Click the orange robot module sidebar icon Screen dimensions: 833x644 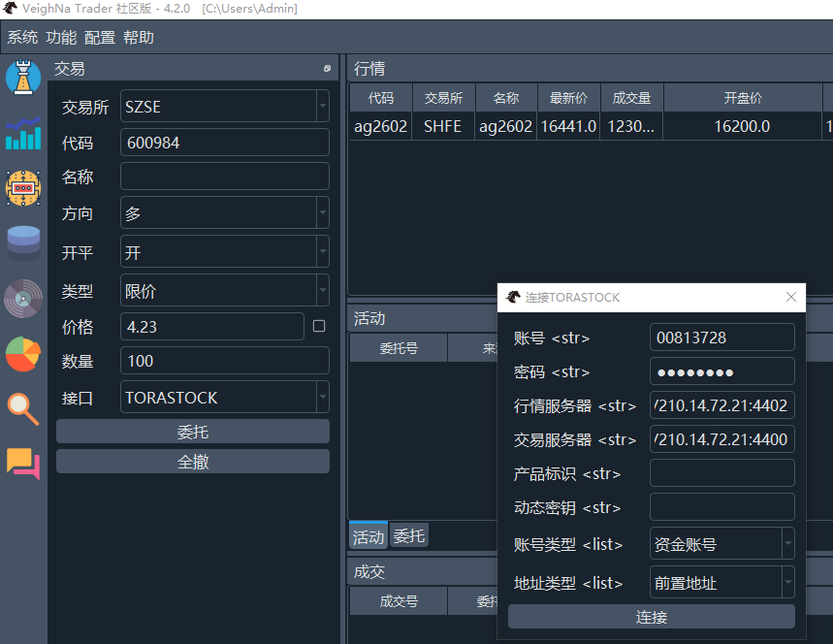pos(23,187)
